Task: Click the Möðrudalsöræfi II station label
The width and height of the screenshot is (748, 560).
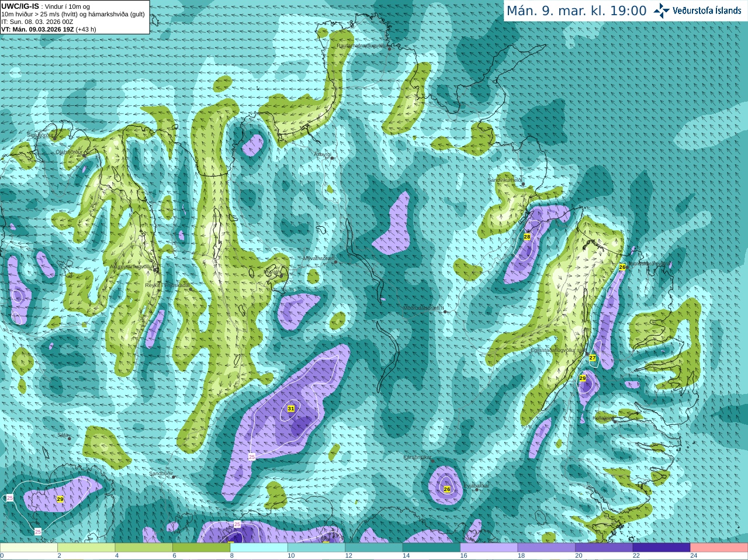Action: click(x=424, y=307)
